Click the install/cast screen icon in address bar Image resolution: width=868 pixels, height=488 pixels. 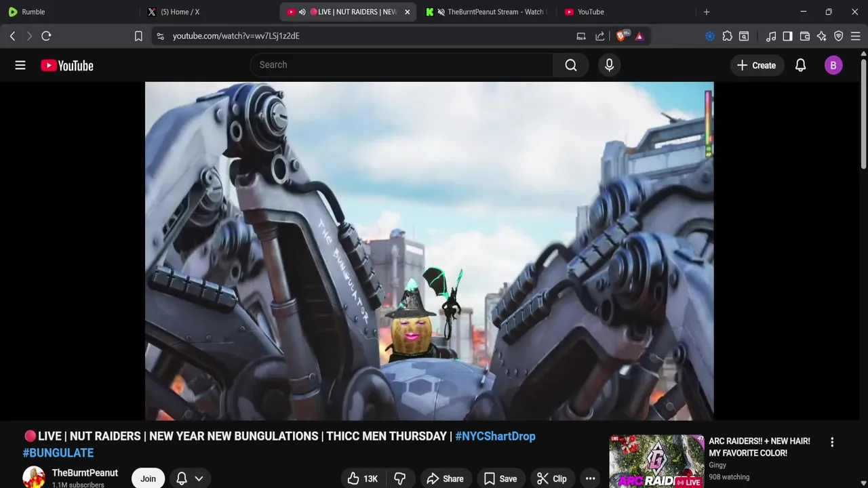click(x=581, y=36)
